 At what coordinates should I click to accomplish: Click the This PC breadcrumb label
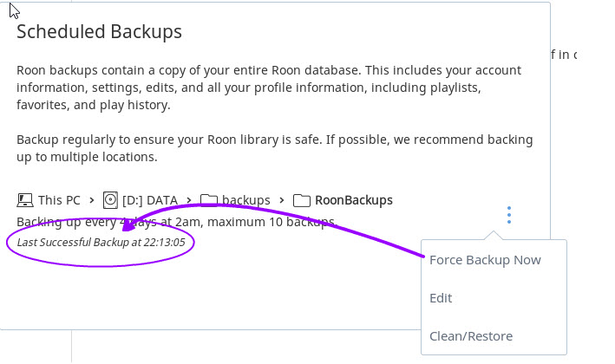(x=59, y=200)
